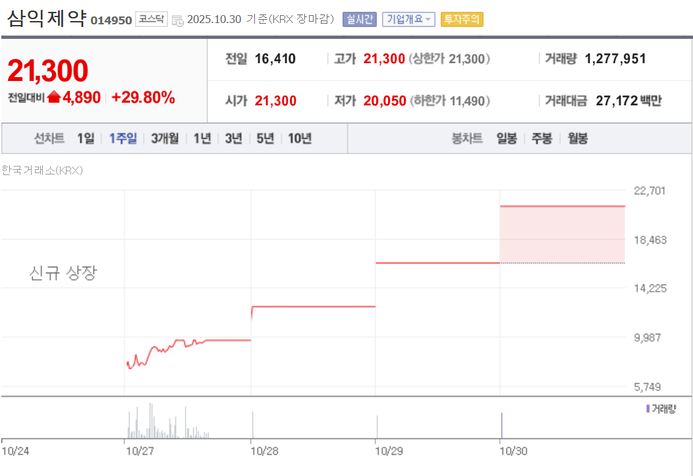Show the 5년 line chart
This screenshot has width=693, height=476.
pos(265,139)
